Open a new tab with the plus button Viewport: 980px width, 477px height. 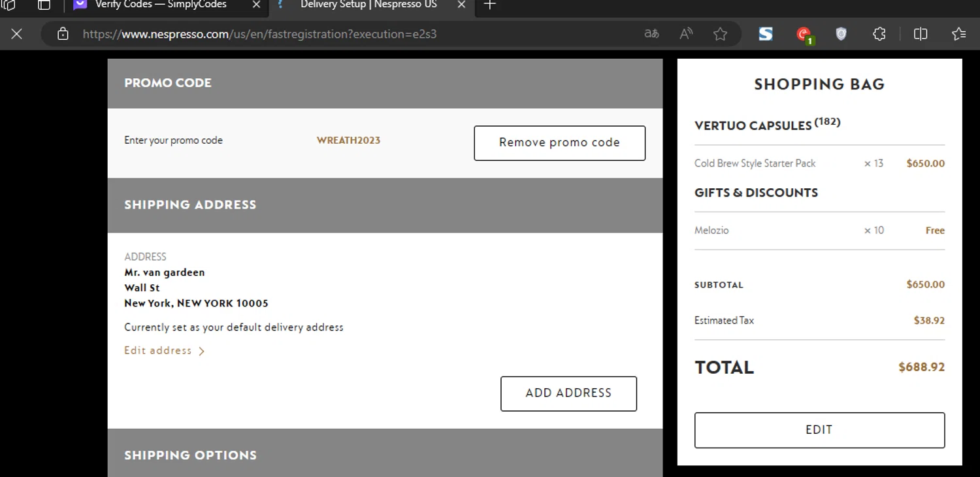[489, 5]
